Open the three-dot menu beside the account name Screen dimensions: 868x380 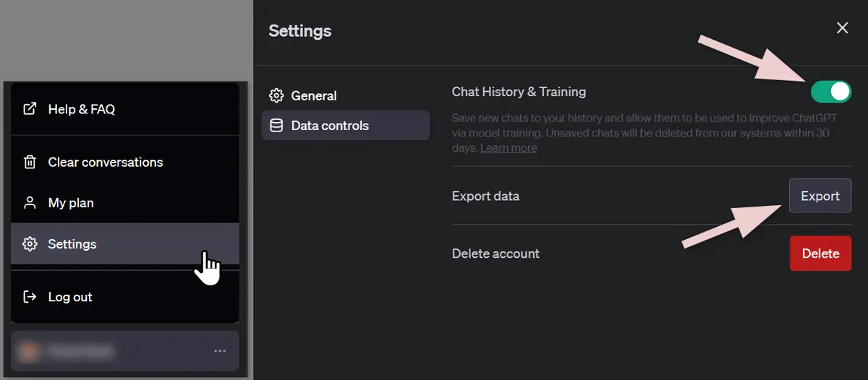tap(221, 351)
